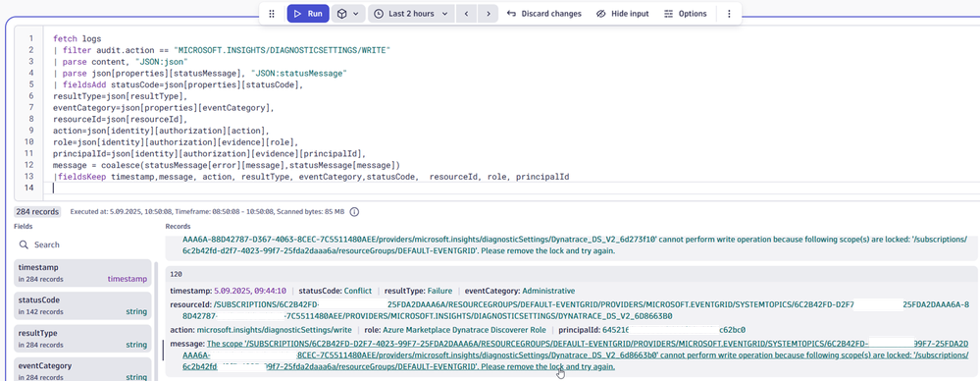
Task: Open the Options panel
Action: pyautogui.click(x=686, y=14)
